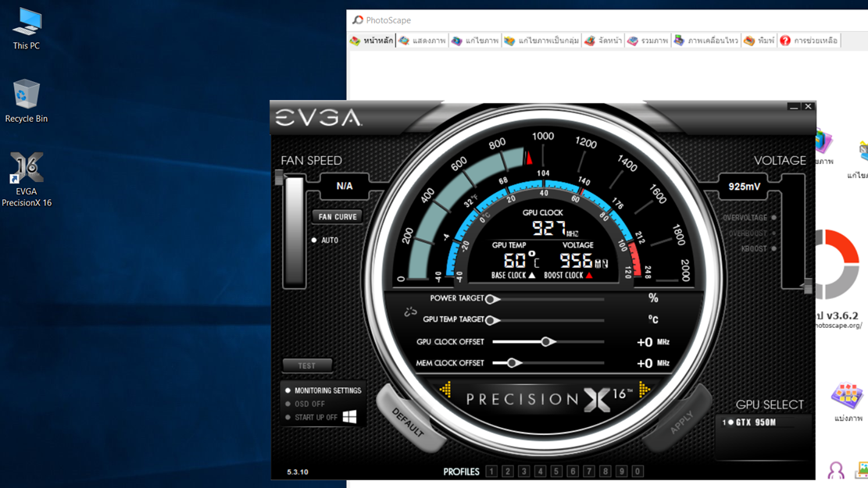Select profile slot 7
Viewport: 868px width, 488px height.
click(589, 472)
